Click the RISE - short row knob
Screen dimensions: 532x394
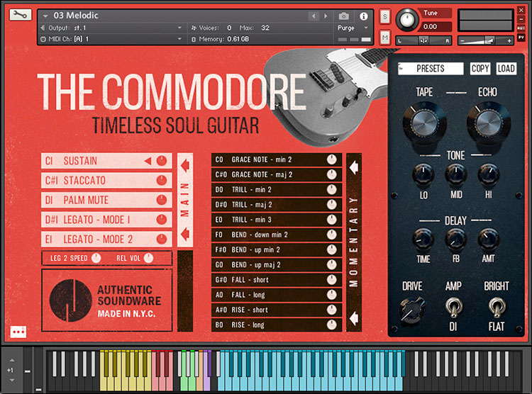(x=332, y=310)
